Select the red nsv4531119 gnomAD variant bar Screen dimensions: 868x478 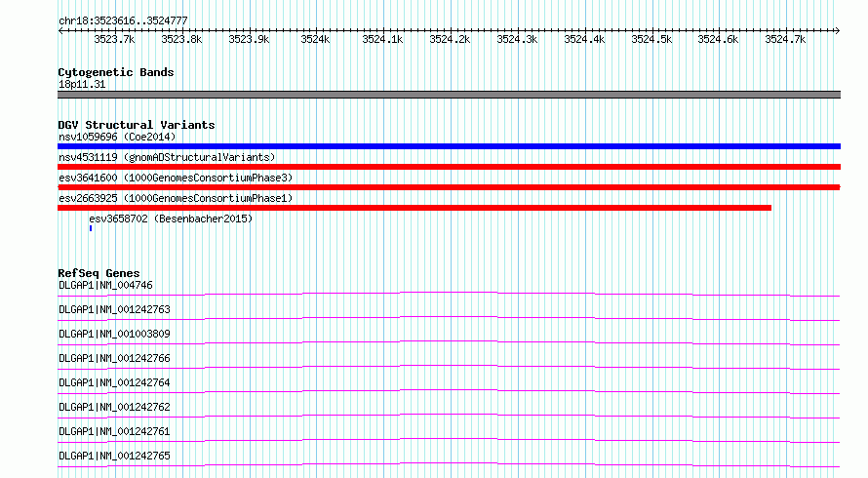coord(449,167)
